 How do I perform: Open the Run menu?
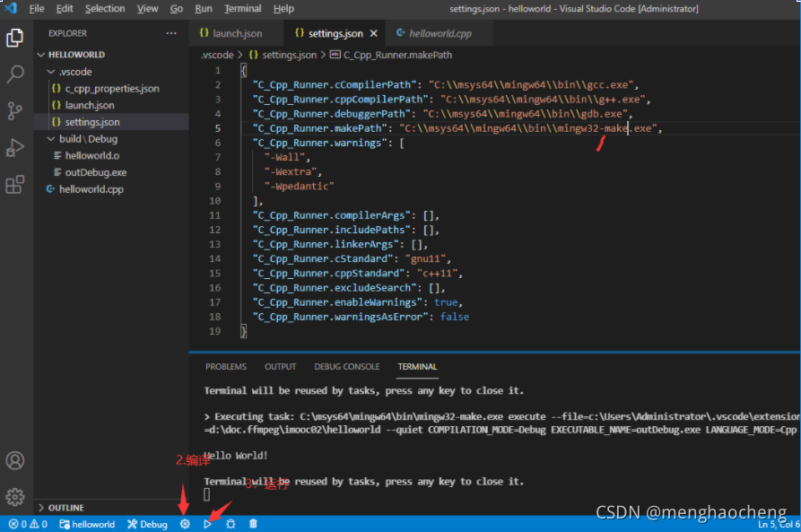point(204,9)
